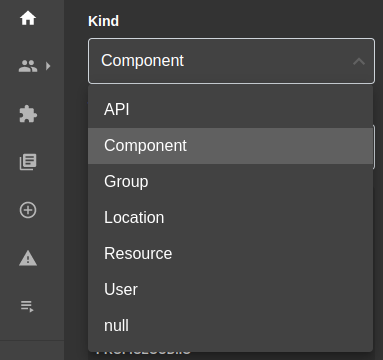Click the circled plus Create icon
This screenshot has height=360, width=383.
point(28,210)
